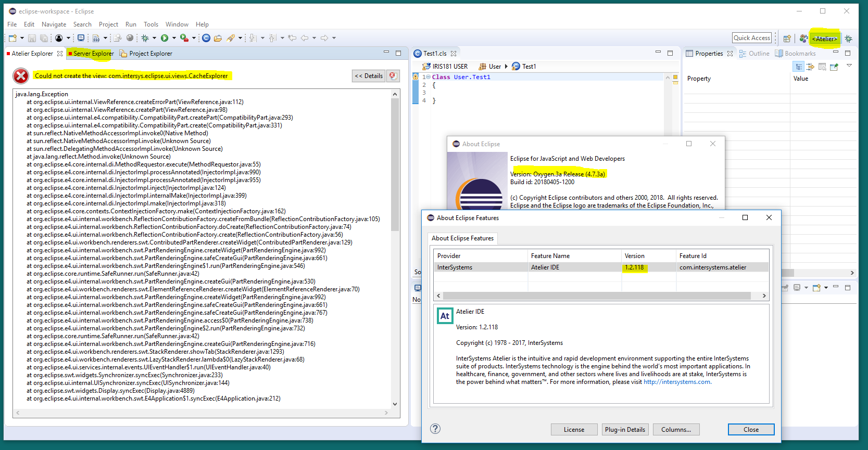Select the Bookmarks tab
This screenshot has height=450, width=868.
[795, 54]
